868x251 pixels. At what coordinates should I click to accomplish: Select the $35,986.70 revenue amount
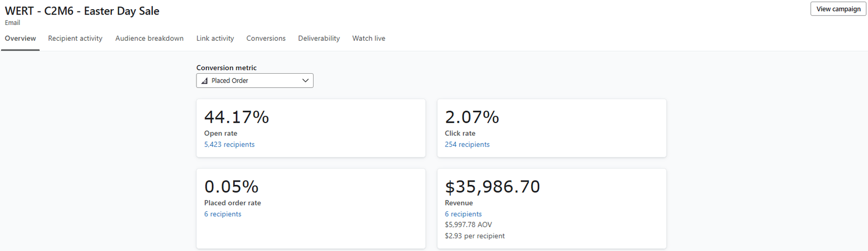492,186
